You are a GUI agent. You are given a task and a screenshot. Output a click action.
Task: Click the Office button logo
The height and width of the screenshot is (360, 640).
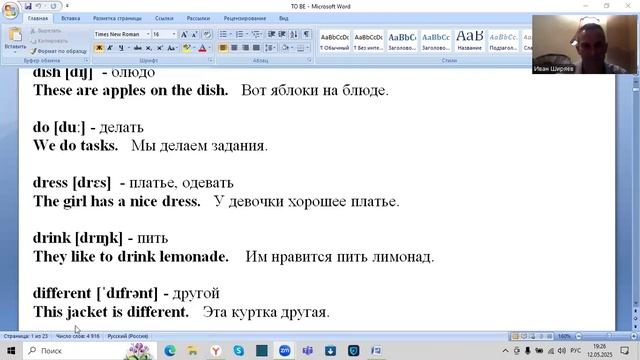[11, 10]
